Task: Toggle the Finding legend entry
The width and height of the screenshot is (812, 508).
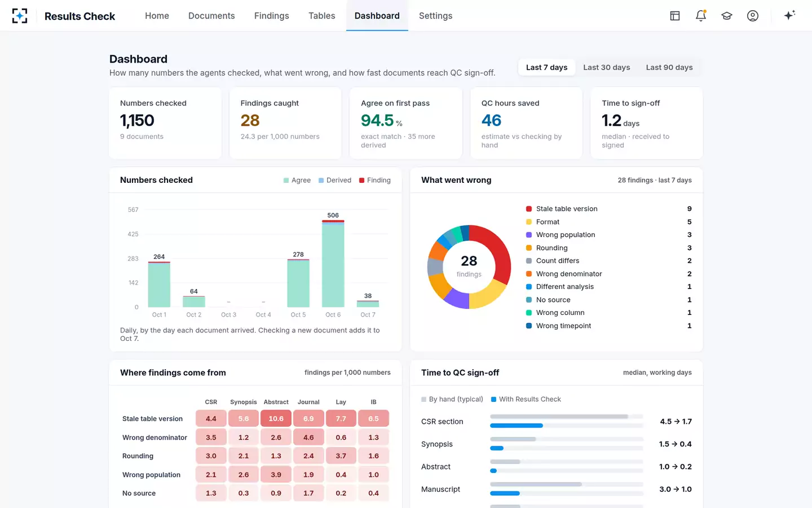Action: 375,180
